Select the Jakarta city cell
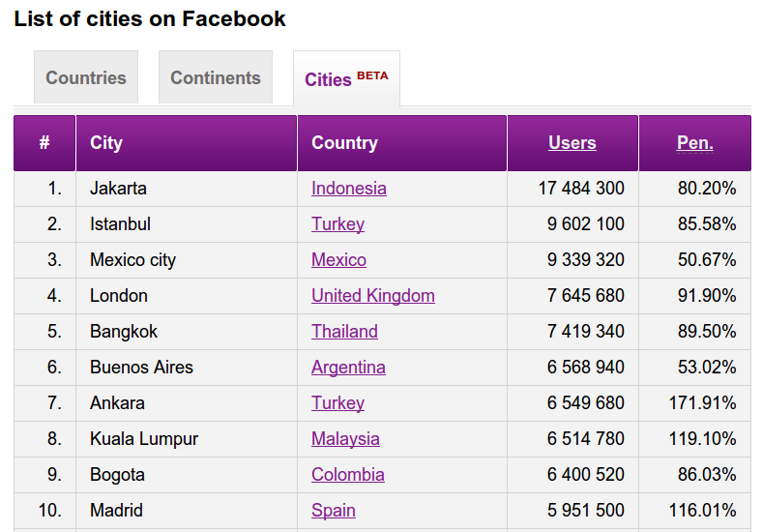762x532 pixels. click(118, 189)
